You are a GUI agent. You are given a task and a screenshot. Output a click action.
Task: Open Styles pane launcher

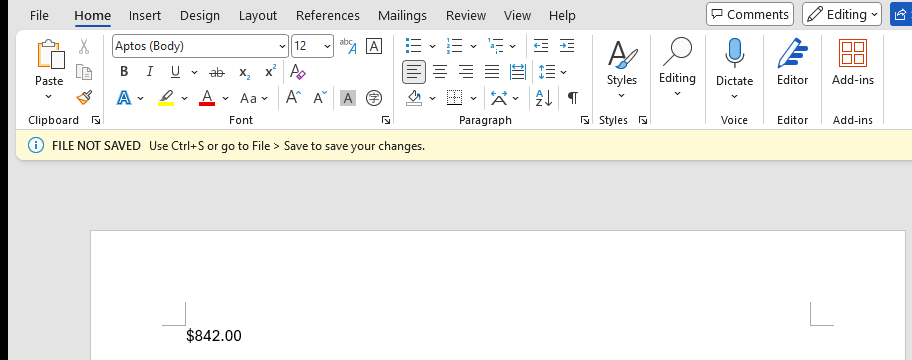(643, 120)
